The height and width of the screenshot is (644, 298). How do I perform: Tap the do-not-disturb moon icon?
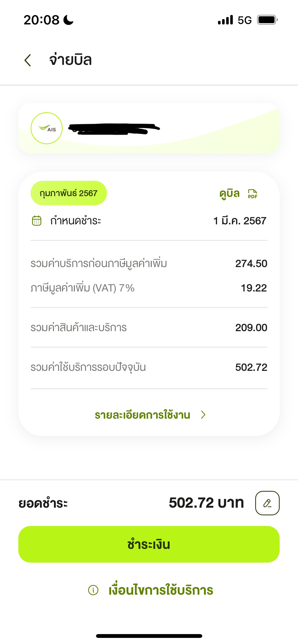68,20
